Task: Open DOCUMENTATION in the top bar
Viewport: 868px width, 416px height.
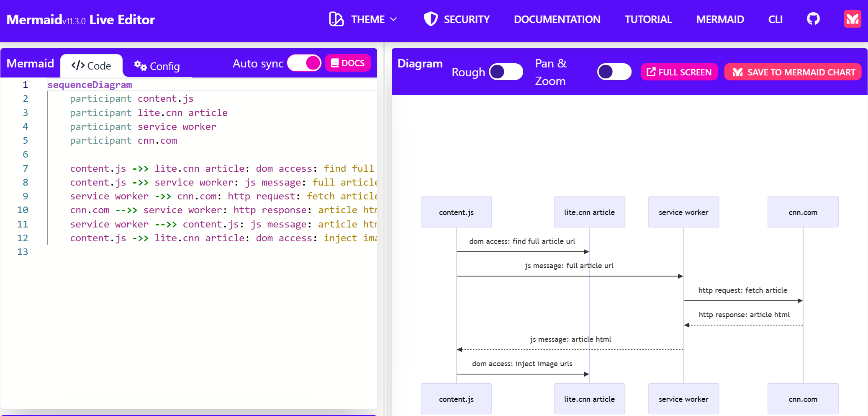Action: [557, 19]
